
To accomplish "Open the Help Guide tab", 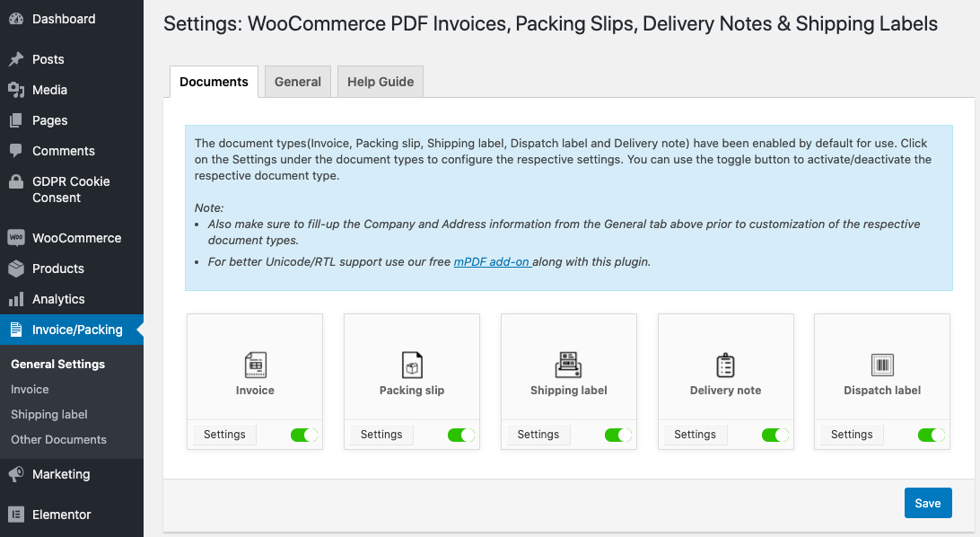I will tap(381, 82).
